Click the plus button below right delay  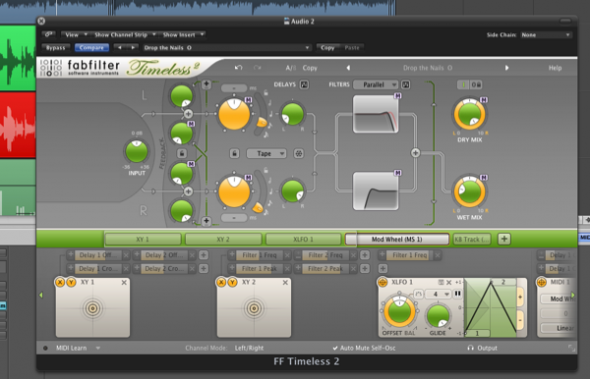click(x=206, y=221)
